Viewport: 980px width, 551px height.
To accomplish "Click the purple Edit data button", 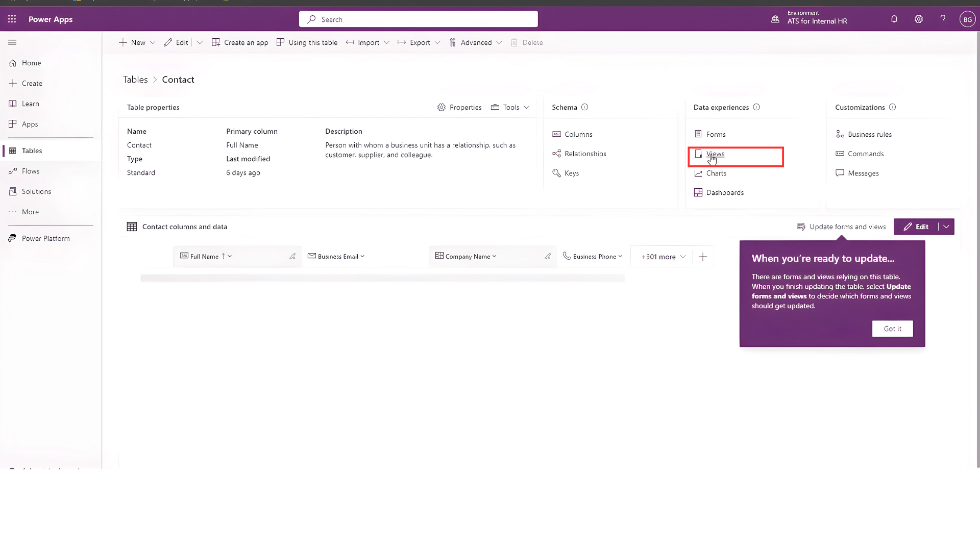I will [916, 227].
